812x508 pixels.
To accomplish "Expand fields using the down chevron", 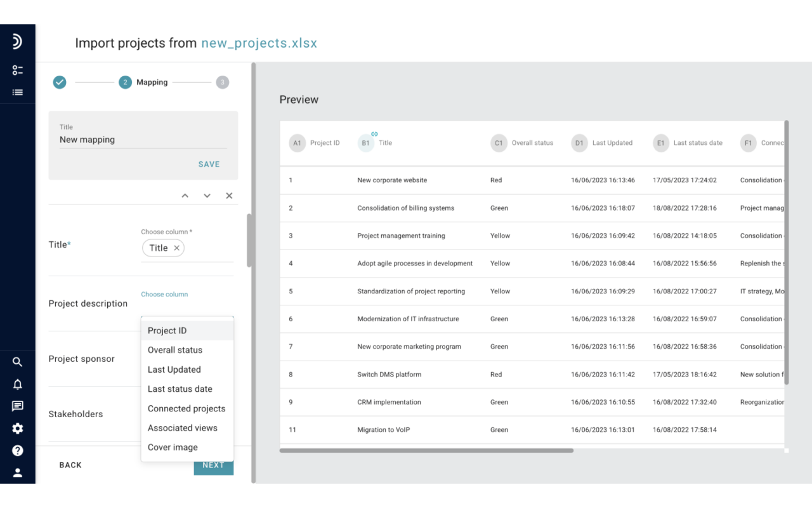I will point(207,196).
